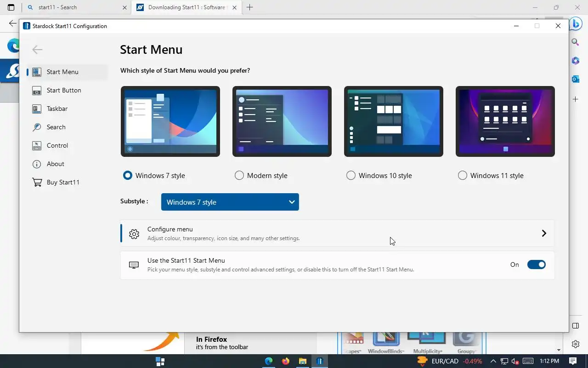Select the Modern style radio button
The height and width of the screenshot is (368, 588).
[x=239, y=175]
